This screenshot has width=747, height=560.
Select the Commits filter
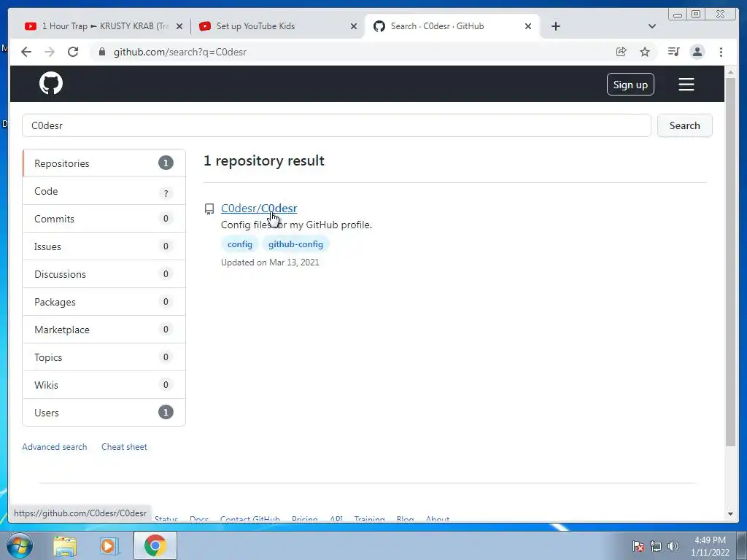click(104, 219)
